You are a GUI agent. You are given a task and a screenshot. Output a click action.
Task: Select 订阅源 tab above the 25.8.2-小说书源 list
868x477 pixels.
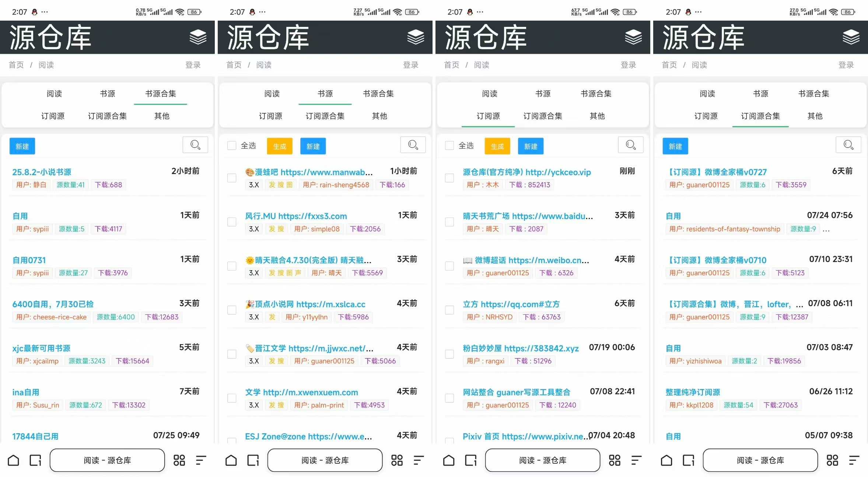(53, 116)
